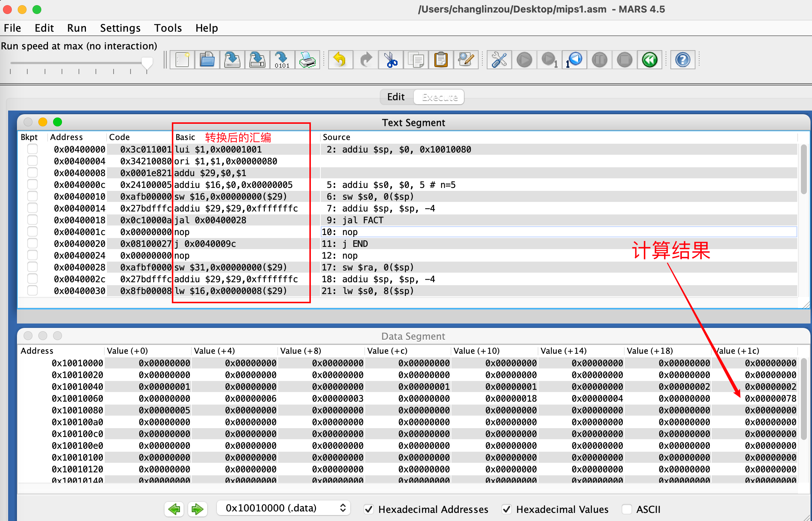Click the green next-address arrow button

(x=198, y=509)
